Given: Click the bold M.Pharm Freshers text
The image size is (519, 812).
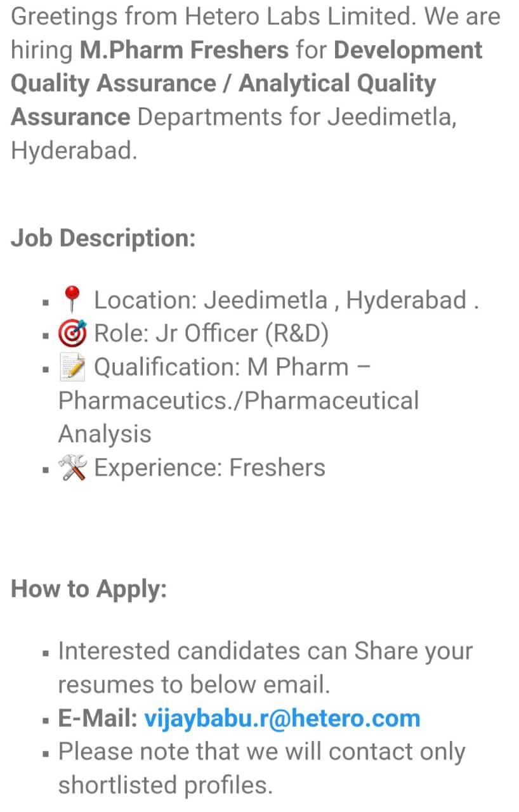Looking at the screenshot, I should (185, 50).
